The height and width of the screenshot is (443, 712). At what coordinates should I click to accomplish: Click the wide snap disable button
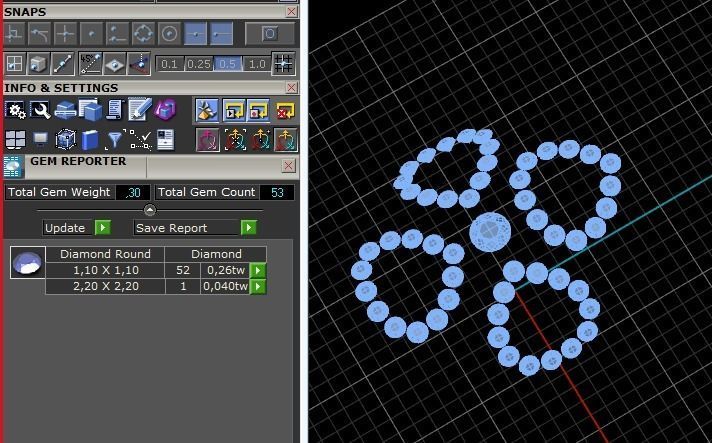(x=270, y=34)
